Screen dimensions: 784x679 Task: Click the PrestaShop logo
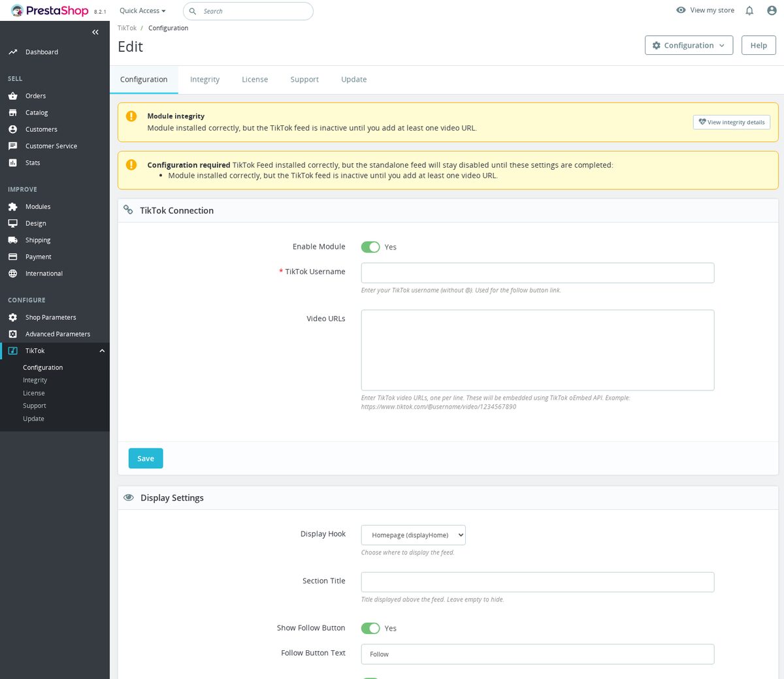coord(50,10)
